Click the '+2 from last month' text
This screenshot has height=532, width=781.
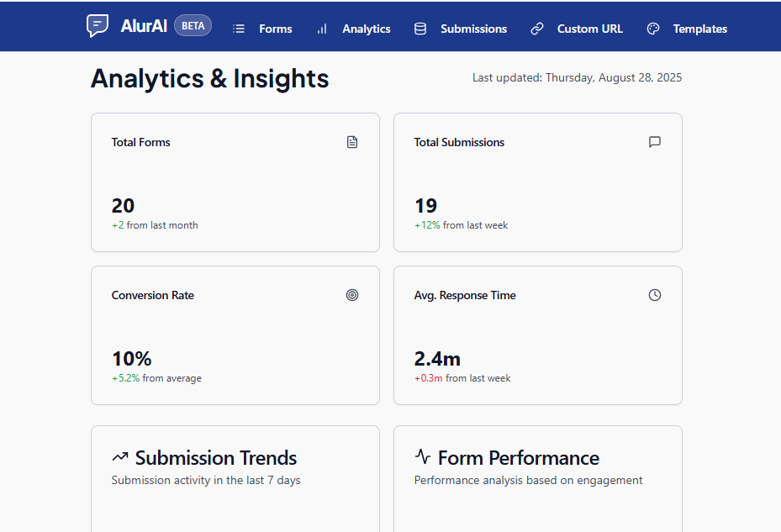coord(155,225)
